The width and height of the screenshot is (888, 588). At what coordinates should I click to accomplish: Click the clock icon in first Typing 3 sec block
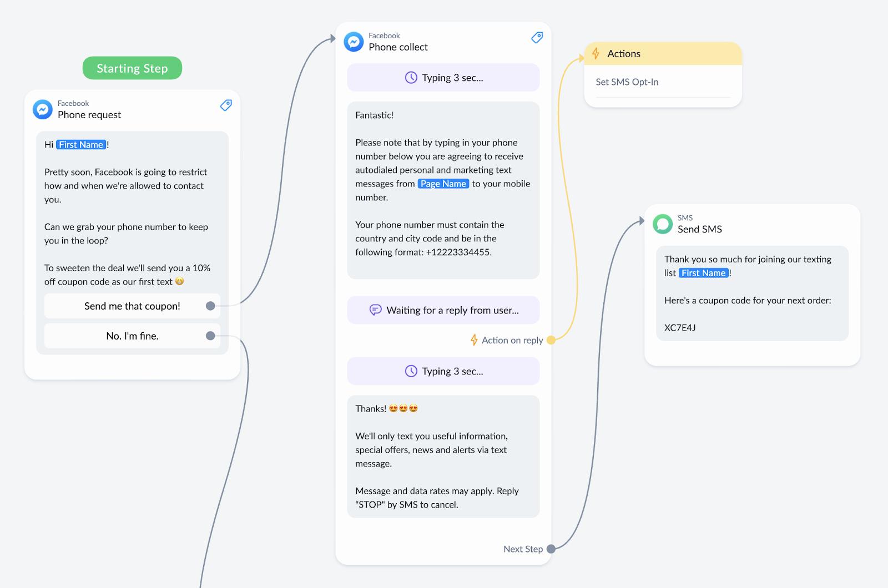point(411,78)
